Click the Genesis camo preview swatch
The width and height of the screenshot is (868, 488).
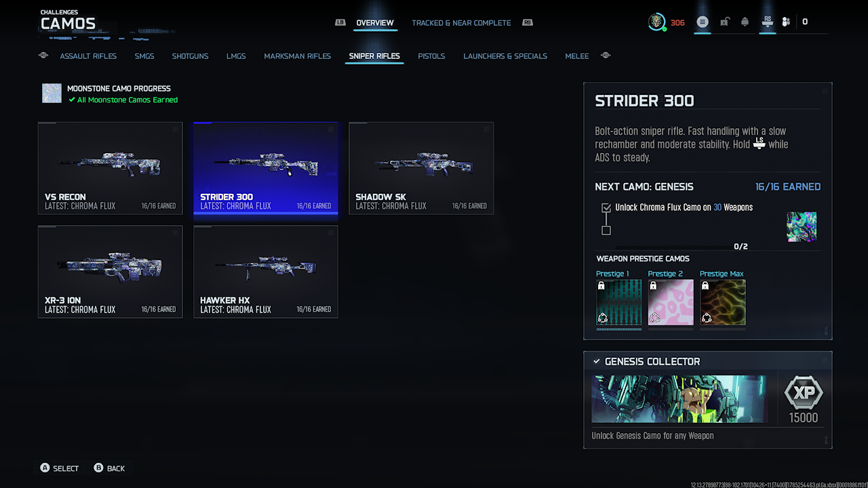click(802, 227)
